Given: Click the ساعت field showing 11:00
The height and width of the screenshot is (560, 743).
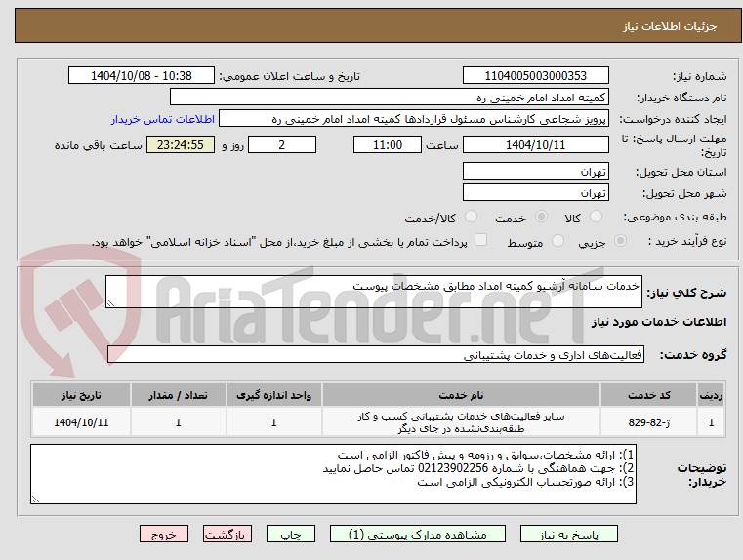Looking at the screenshot, I should 388,144.
